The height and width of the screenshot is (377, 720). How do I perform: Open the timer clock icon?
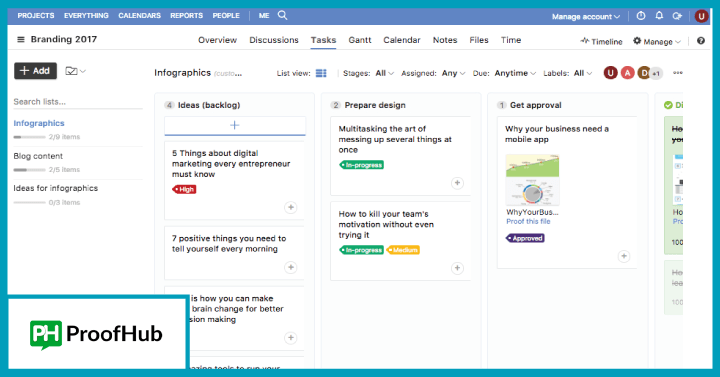(641, 16)
